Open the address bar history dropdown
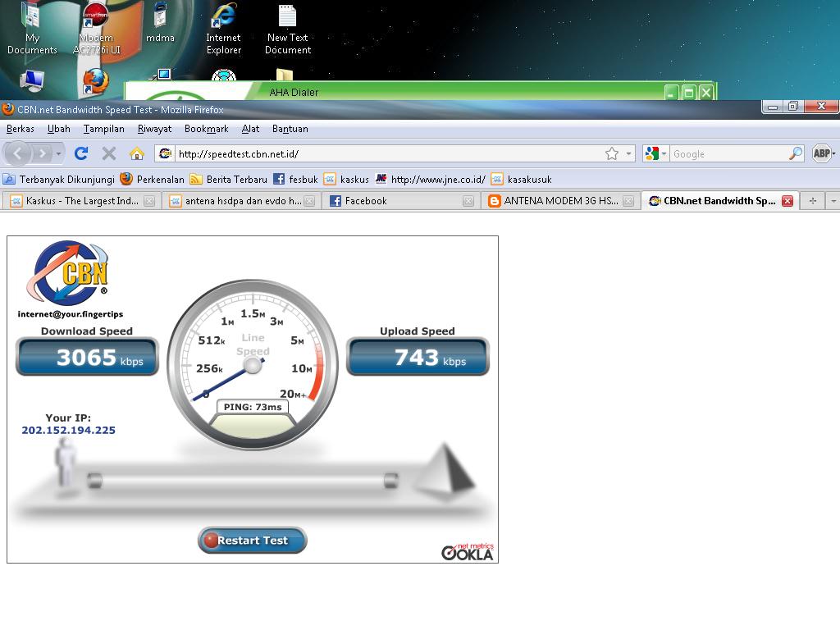The height and width of the screenshot is (630, 840). tap(628, 153)
